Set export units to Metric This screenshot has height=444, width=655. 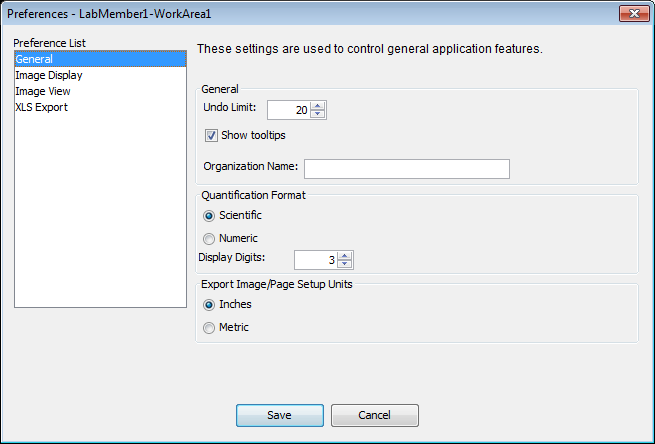click(209, 328)
